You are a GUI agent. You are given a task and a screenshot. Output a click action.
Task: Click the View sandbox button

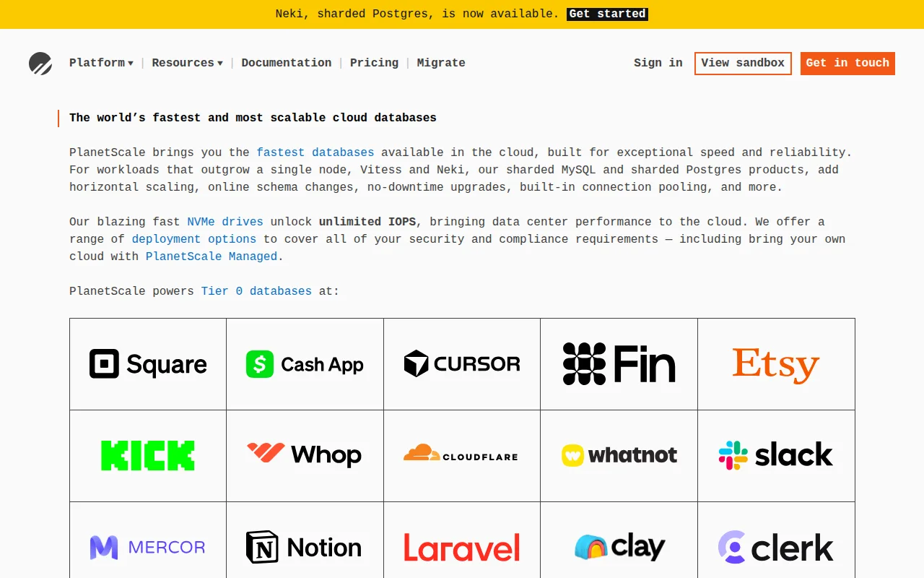pos(743,63)
